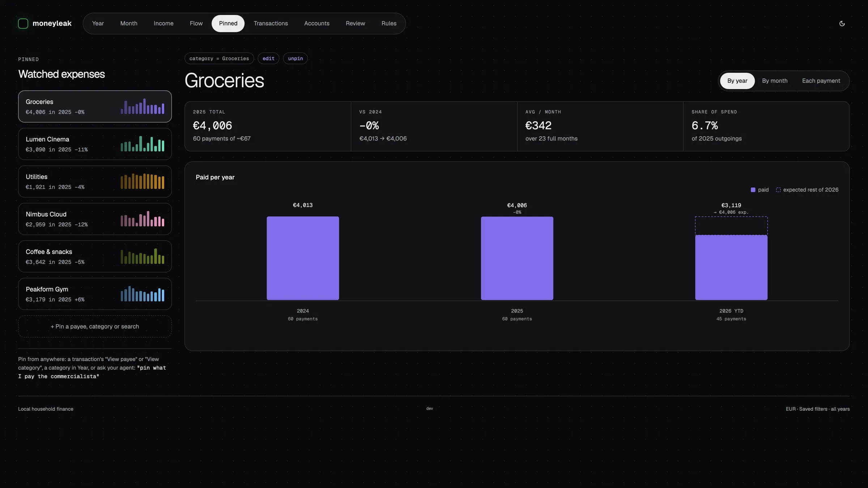The width and height of the screenshot is (868, 488).
Task: Open the Lumen Cinema watched expense
Action: coord(95,144)
